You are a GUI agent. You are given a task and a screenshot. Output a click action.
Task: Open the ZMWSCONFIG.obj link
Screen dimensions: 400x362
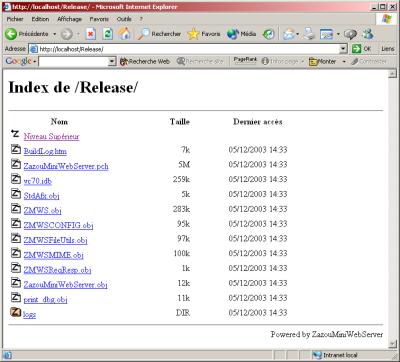coord(58,225)
